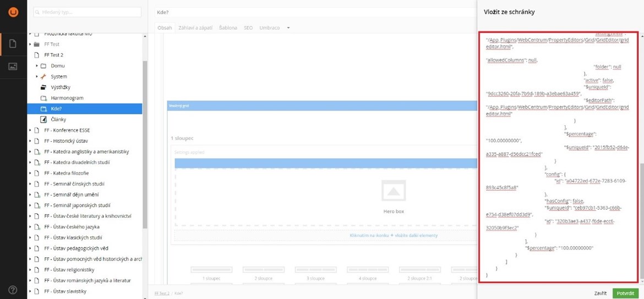Image resolution: width=644 pixels, height=299 pixels.
Task: Select Harmonogram in the content tree
Action: tap(67, 98)
